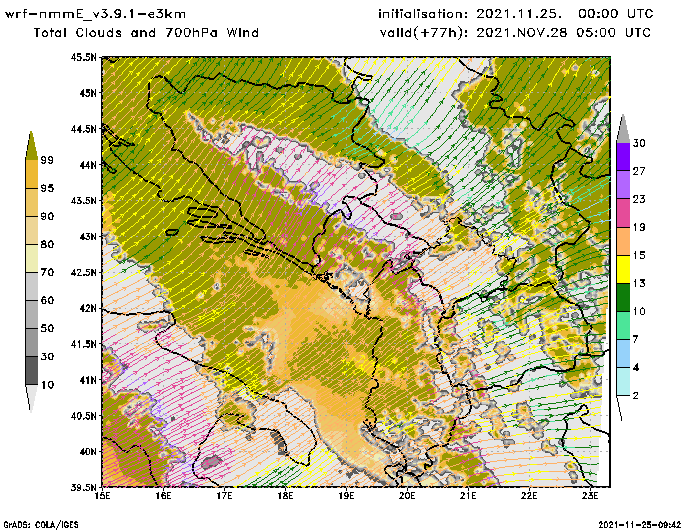Click the title 'Total Clouds and 700hPa Wind'
Image resolution: width=700 pixels, height=530 pixels.
click(x=146, y=33)
